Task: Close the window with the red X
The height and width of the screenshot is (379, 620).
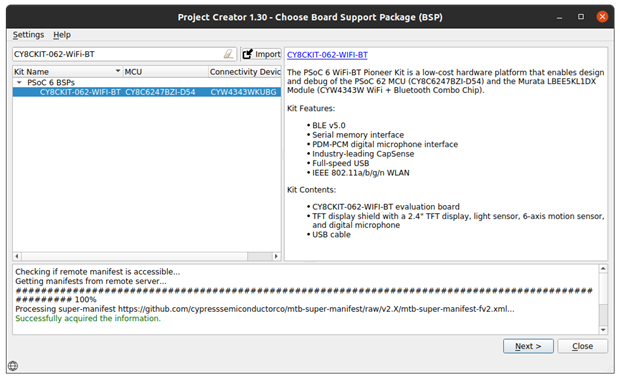Action: coord(602,17)
